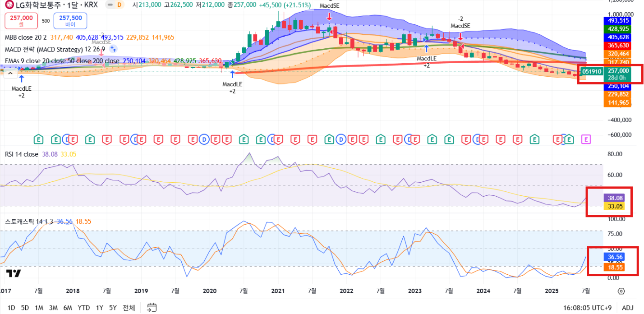Click the spread value 500
Image resolution: width=644 pixels, height=314 pixels.
(46, 21)
